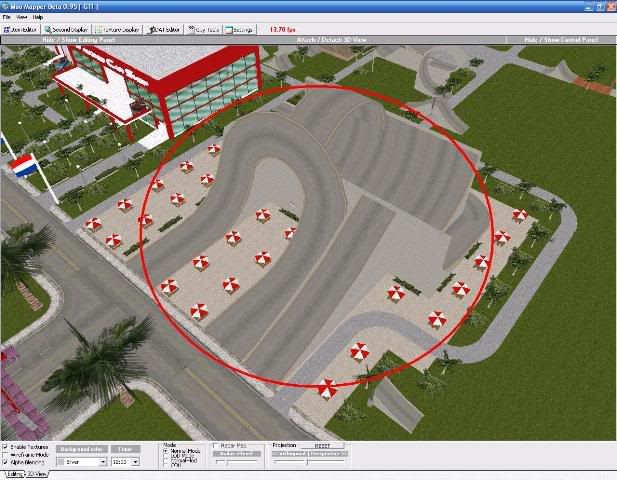Open the Item Editor toolbar button
617x480 pixels.
[x=20, y=30]
